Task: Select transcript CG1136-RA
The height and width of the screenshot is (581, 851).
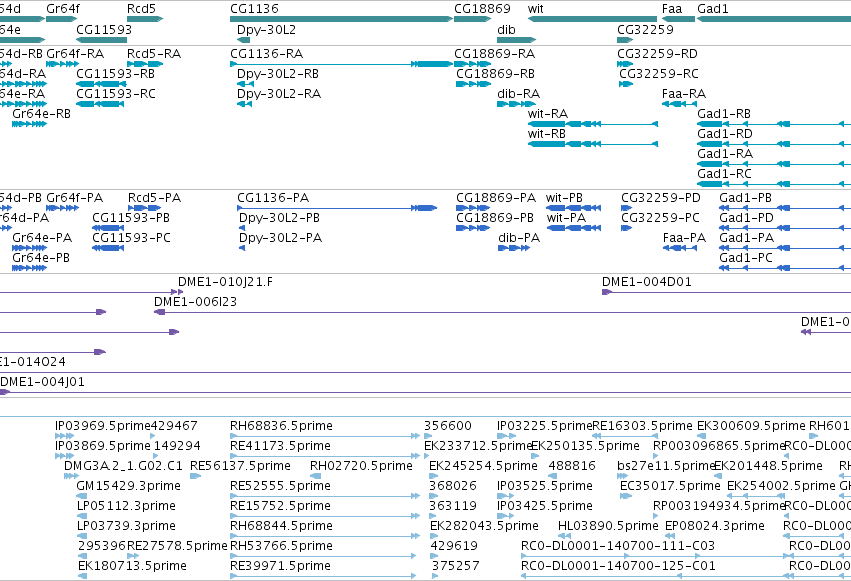Action: [x=341, y=64]
